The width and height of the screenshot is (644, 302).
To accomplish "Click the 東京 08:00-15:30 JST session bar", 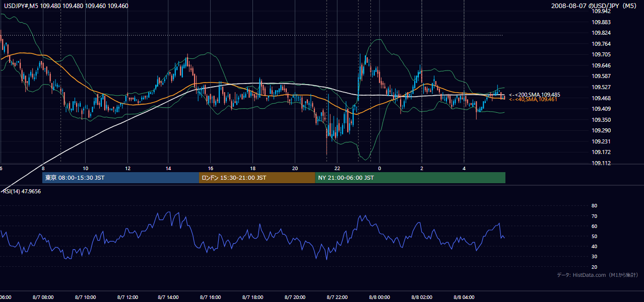I will [121, 178].
